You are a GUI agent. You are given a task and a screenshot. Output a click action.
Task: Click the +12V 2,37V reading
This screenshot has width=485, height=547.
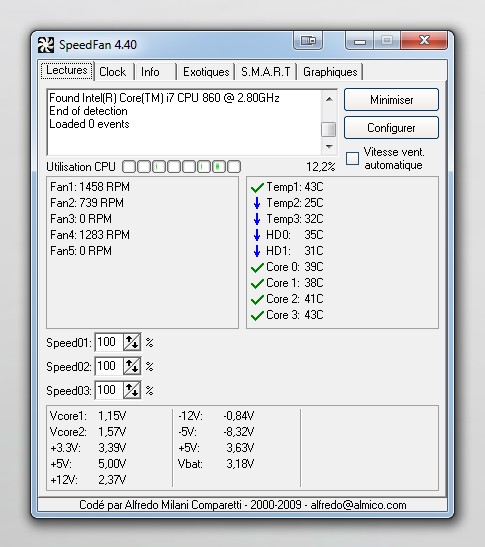[88, 480]
